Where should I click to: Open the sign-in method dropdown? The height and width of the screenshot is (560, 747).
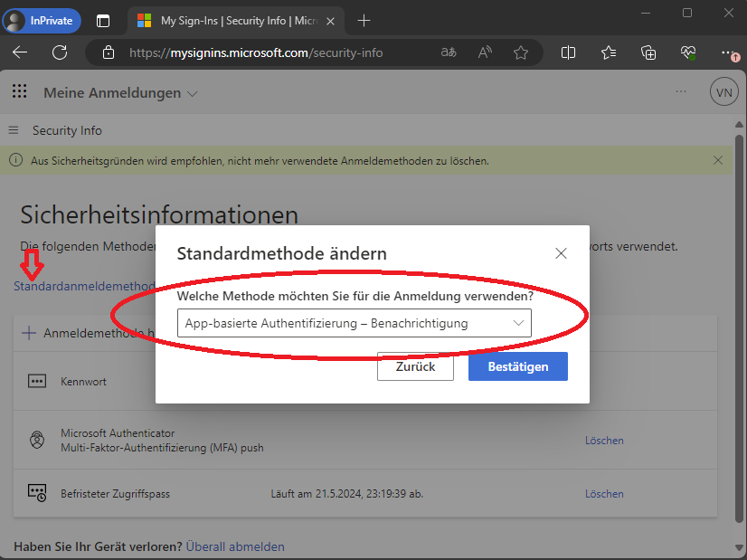coord(354,323)
